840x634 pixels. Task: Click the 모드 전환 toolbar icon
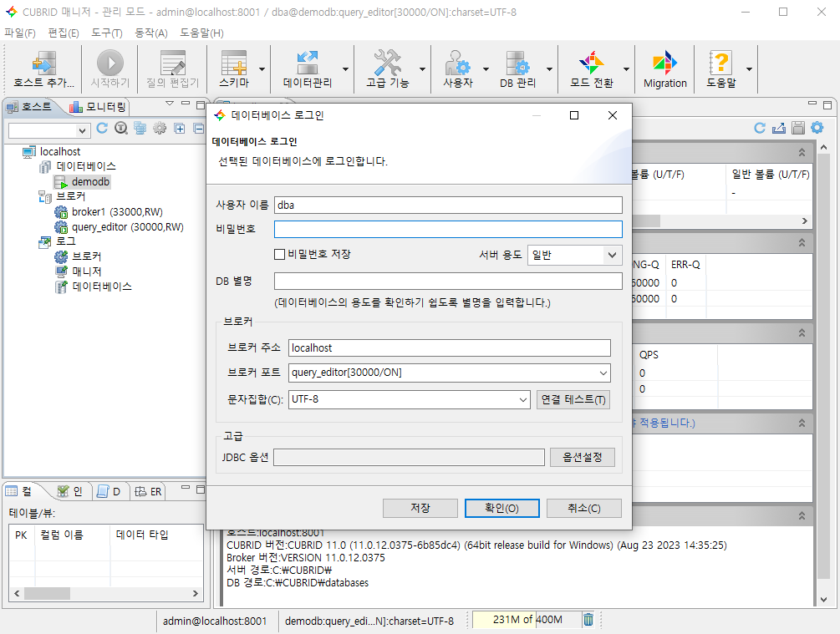(x=592, y=63)
